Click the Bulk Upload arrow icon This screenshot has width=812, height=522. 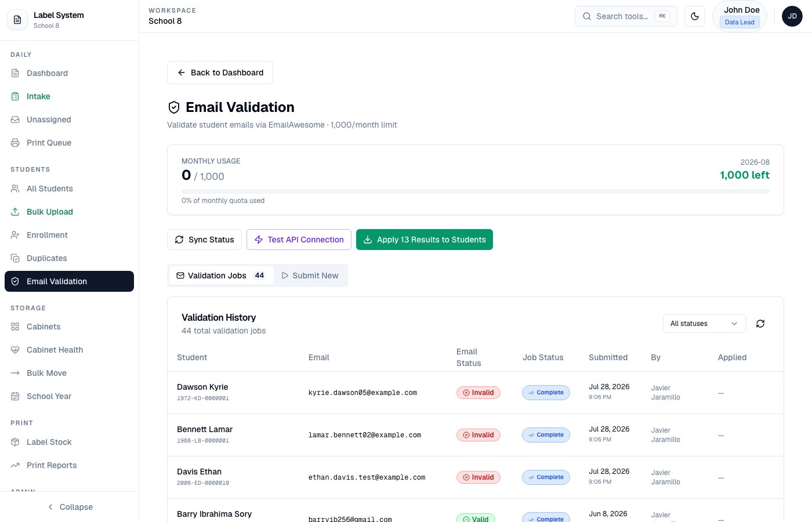(15, 212)
